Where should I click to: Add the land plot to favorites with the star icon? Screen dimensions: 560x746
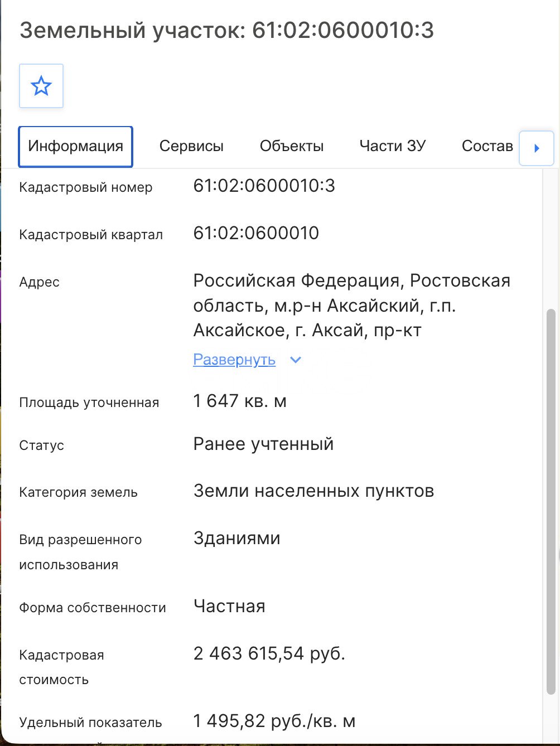tap(41, 86)
